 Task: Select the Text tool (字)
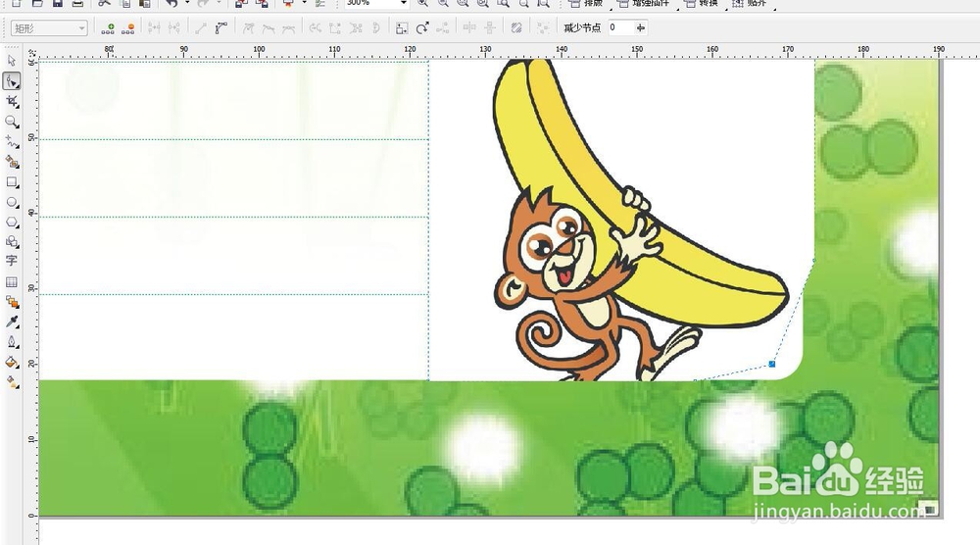(x=11, y=261)
